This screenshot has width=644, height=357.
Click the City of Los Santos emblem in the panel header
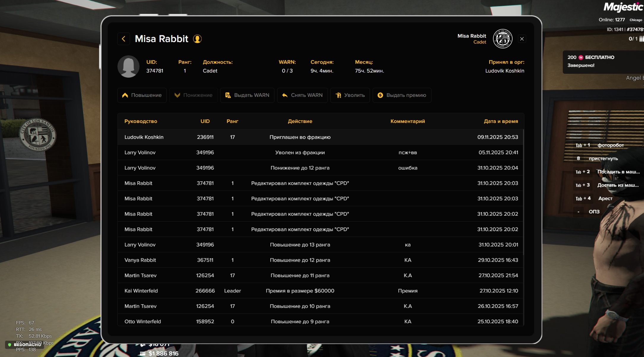pyautogui.click(x=503, y=39)
